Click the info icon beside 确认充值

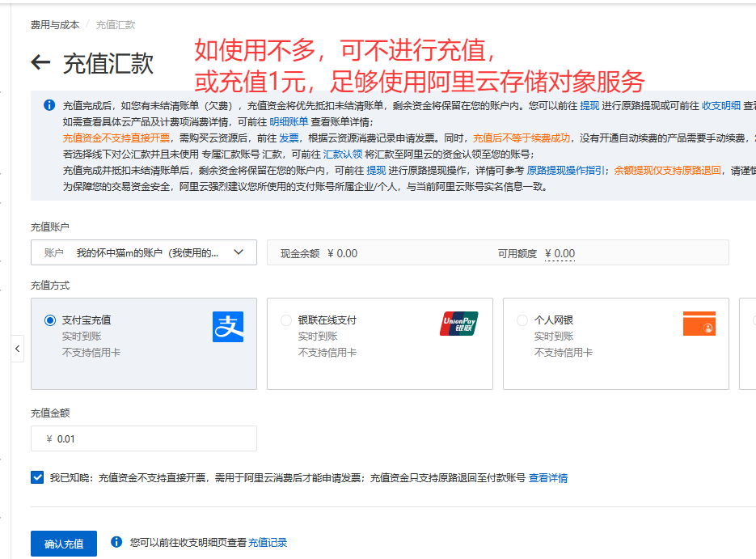[116, 542]
